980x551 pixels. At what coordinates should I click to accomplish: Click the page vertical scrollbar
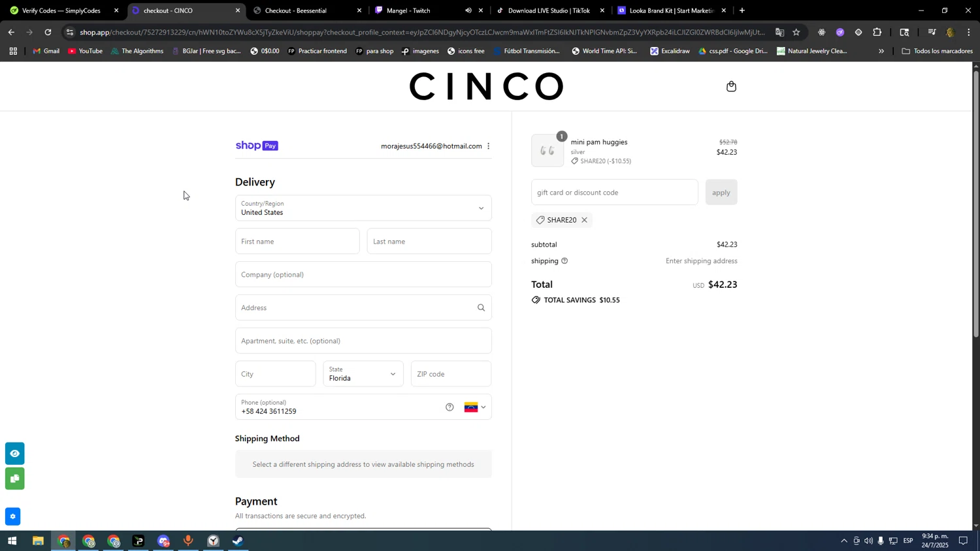point(976,202)
